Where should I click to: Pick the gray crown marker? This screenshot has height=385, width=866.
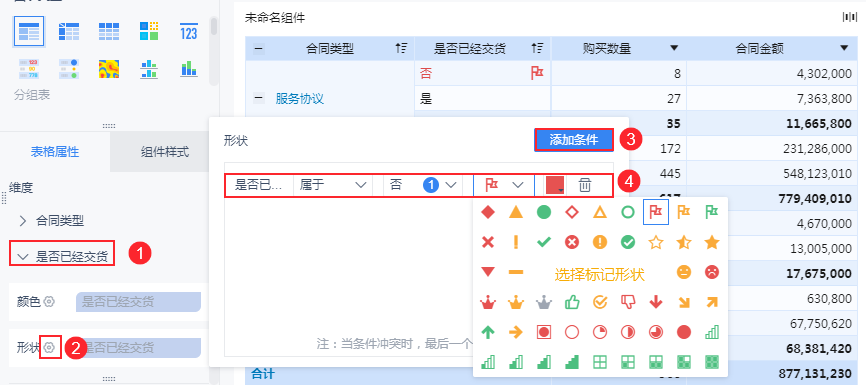click(544, 302)
